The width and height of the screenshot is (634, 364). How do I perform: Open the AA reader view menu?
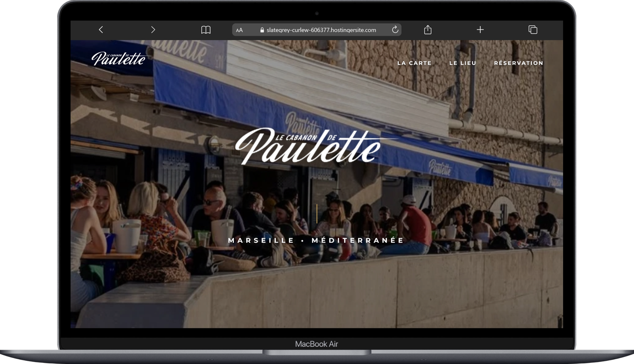239,30
